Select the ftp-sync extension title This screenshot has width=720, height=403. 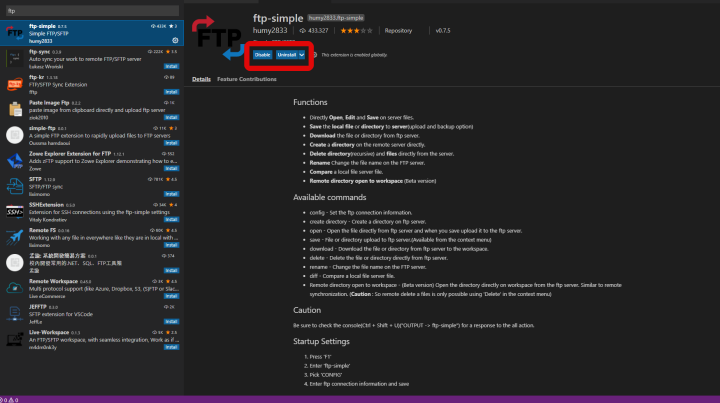39,52
